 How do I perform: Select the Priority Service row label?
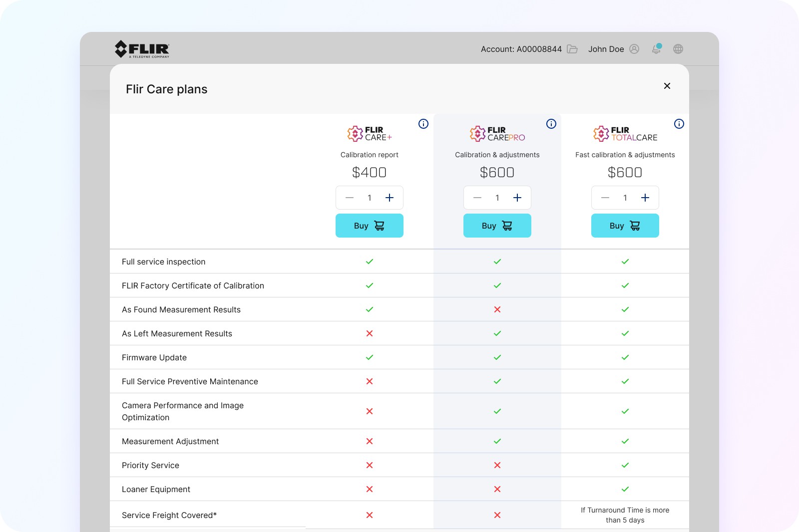click(x=150, y=465)
